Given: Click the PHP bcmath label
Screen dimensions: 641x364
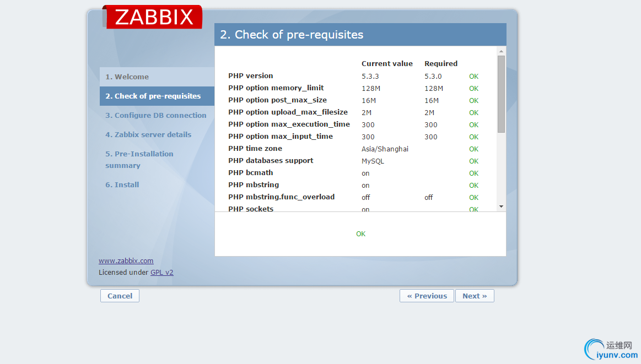Looking at the screenshot, I should click(251, 173).
